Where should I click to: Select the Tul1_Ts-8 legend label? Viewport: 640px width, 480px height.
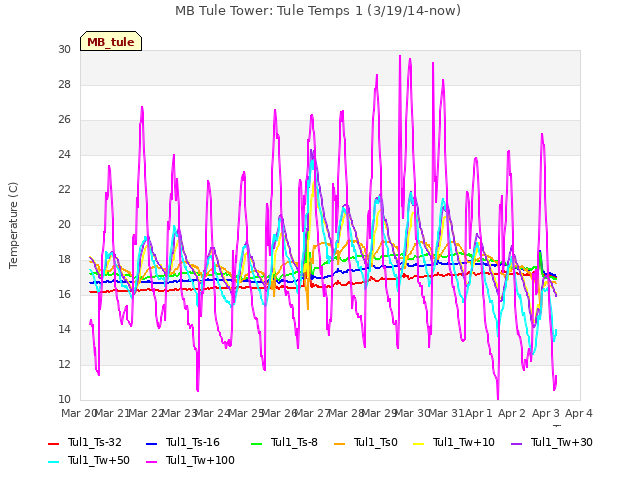[294, 442]
